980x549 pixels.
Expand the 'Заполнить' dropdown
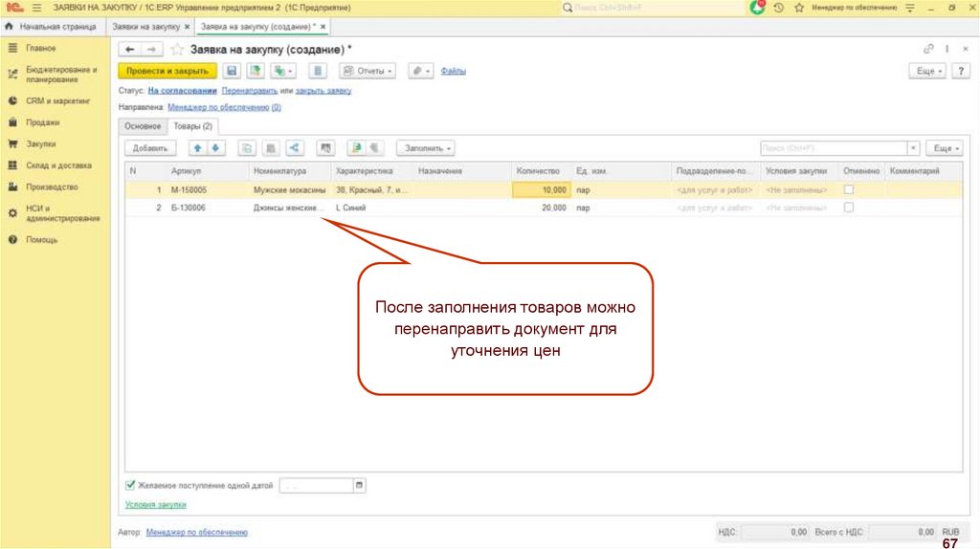coord(425,148)
